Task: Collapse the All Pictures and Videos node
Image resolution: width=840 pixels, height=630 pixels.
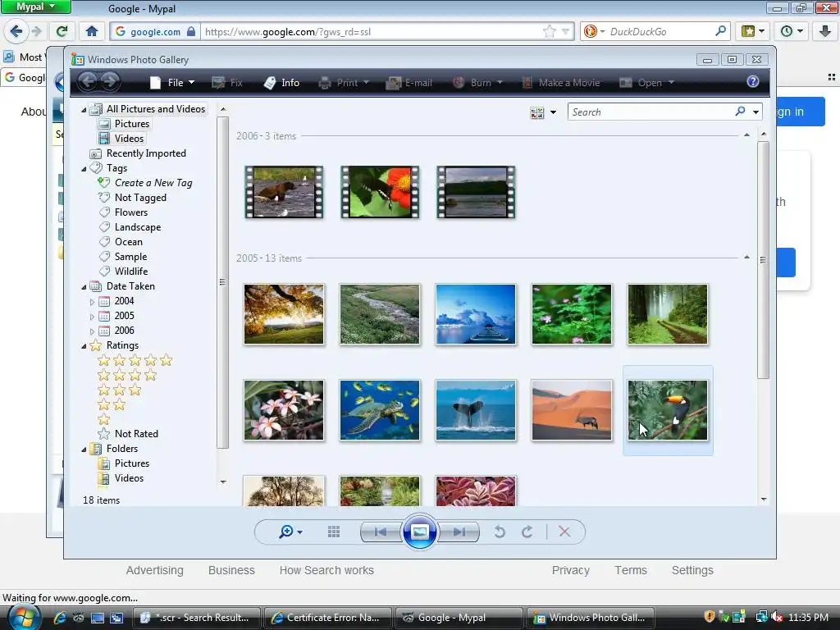Action: click(x=84, y=110)
